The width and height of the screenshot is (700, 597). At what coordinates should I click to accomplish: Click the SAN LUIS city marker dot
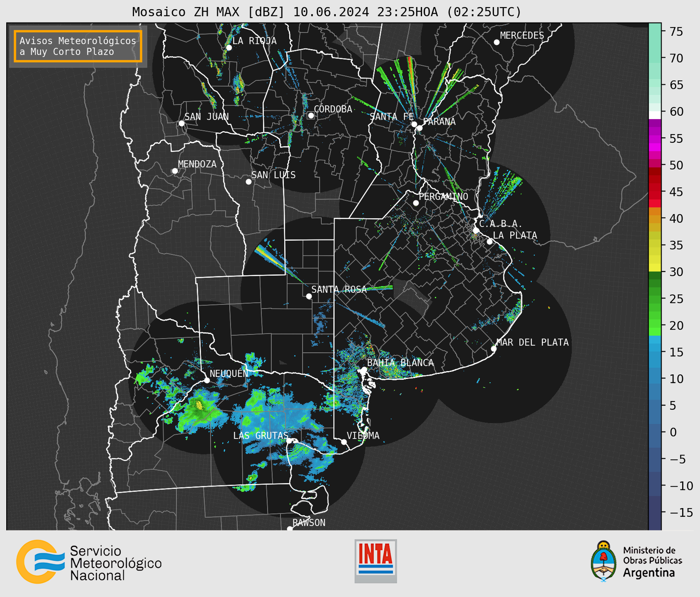tap(249, 182)
